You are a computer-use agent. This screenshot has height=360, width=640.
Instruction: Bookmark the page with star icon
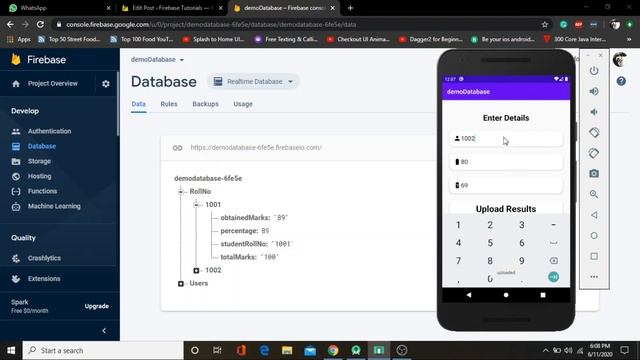point(544,24)
